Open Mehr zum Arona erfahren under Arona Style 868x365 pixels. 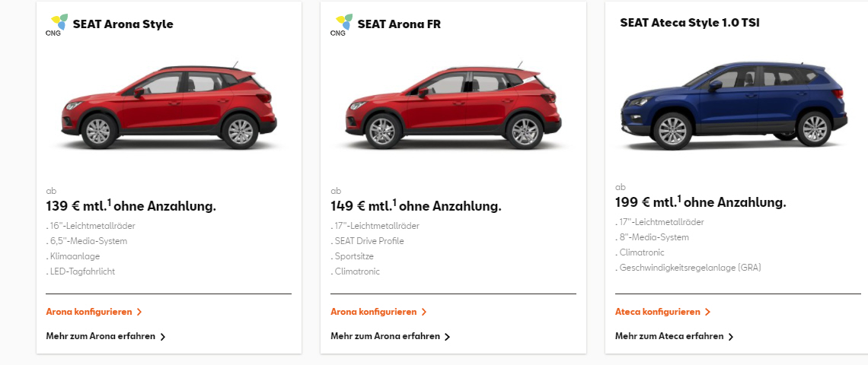click(101, 336)
